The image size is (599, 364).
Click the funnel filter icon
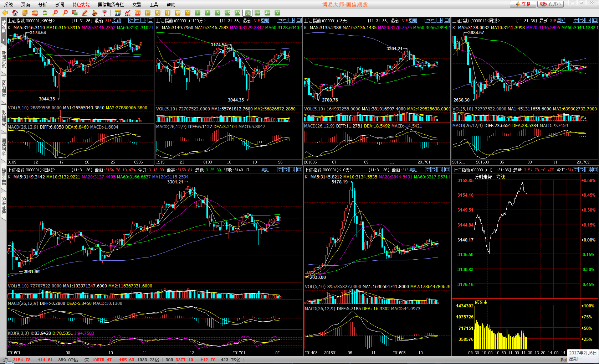click(x=105, y=13)
